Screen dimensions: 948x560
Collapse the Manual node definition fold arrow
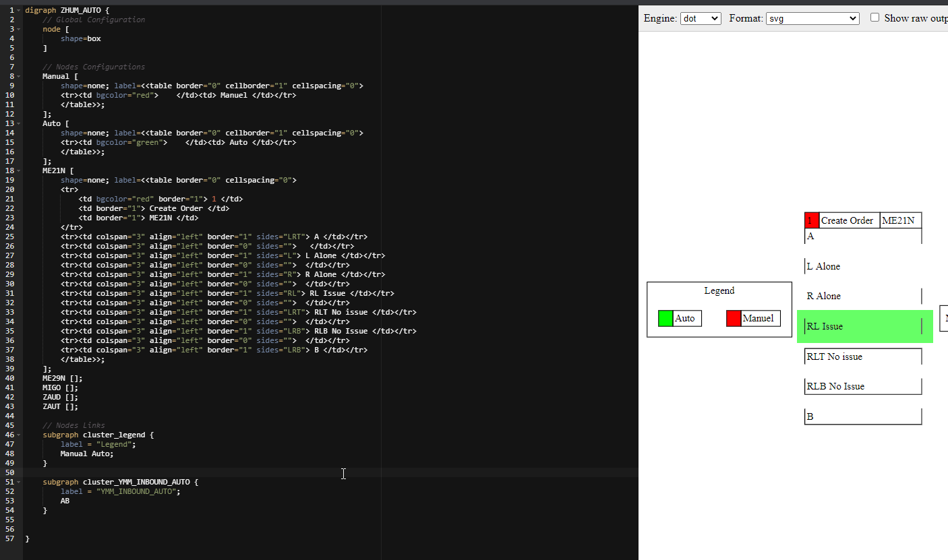click(19, 77)
